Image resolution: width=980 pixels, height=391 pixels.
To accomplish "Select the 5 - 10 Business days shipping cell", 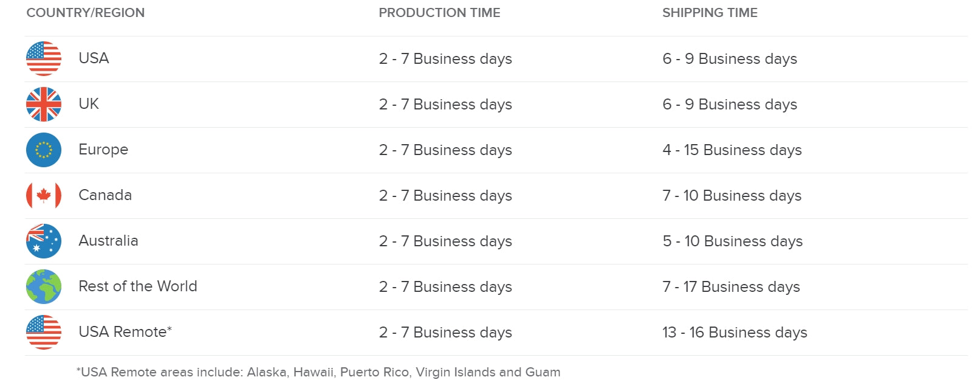I will tap(732, 241).
